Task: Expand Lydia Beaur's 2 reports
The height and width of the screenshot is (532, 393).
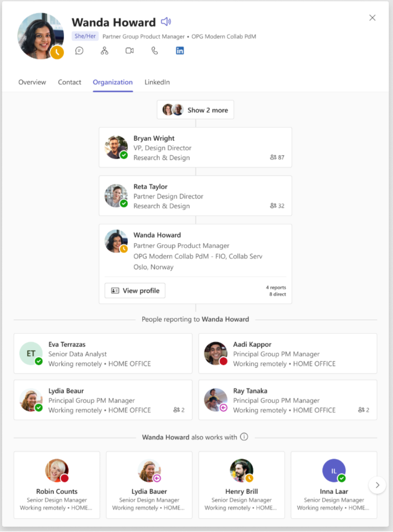Action: 179,410
